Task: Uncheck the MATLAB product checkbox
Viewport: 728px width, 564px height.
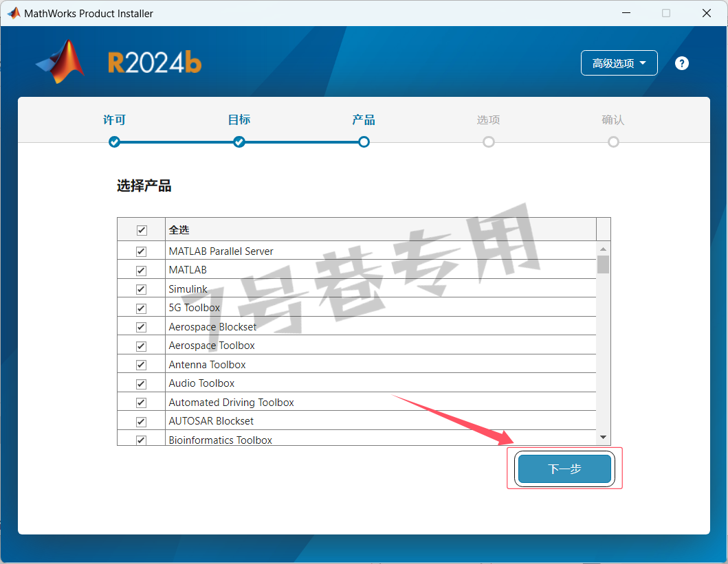Action: 141,271
